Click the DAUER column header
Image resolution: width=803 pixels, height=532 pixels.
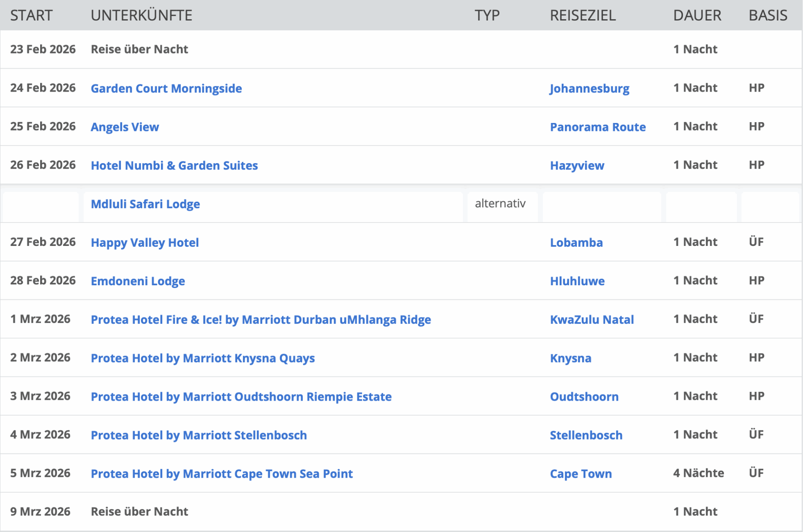[x=697, y=15]
